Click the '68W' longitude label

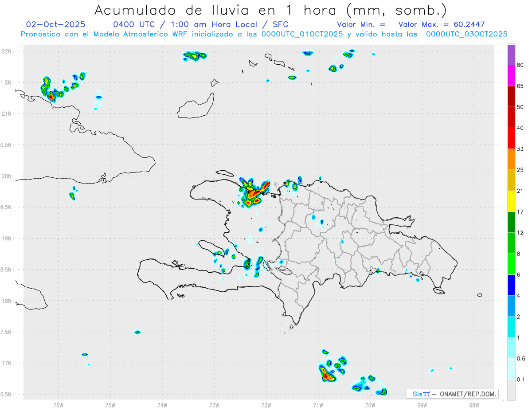474,405
